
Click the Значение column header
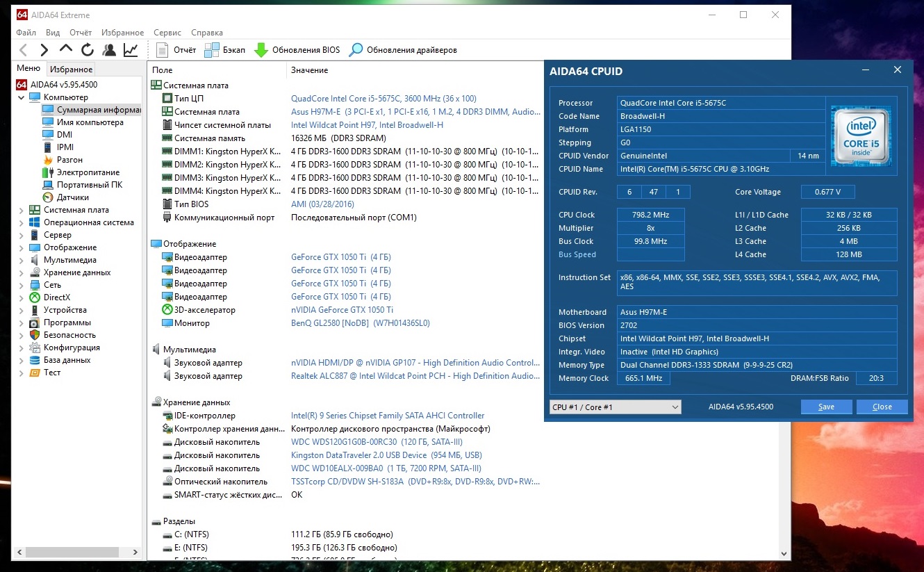pyautogui.click(x=309, y=70)
